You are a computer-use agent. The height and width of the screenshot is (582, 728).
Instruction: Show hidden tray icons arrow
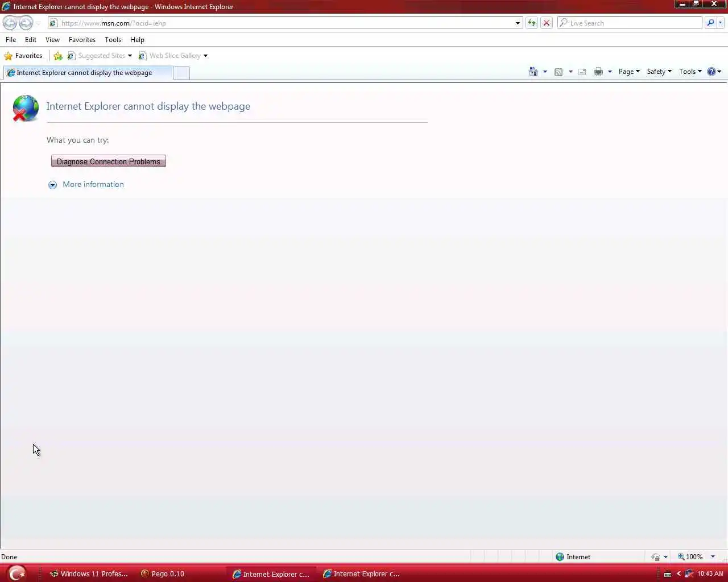tap(679, 574)
